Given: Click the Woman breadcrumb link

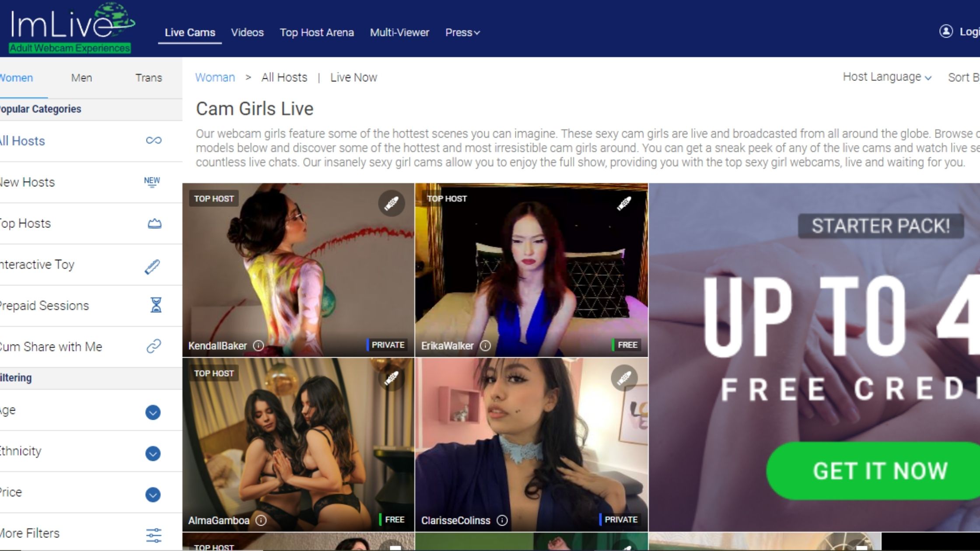Looking at the screenshot, I should click(x=215, y=77).
